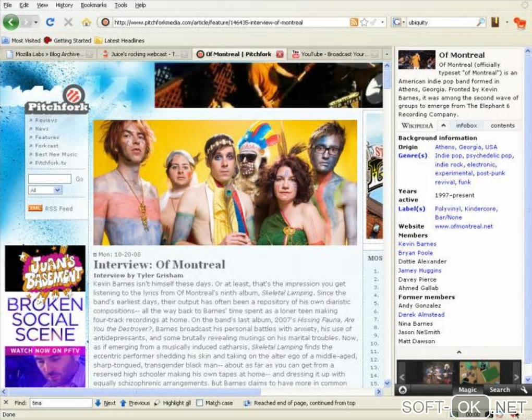Open the search engine selector dropdown
The width and height of the screenshot is (532, 420).
(x=399, y=22)
